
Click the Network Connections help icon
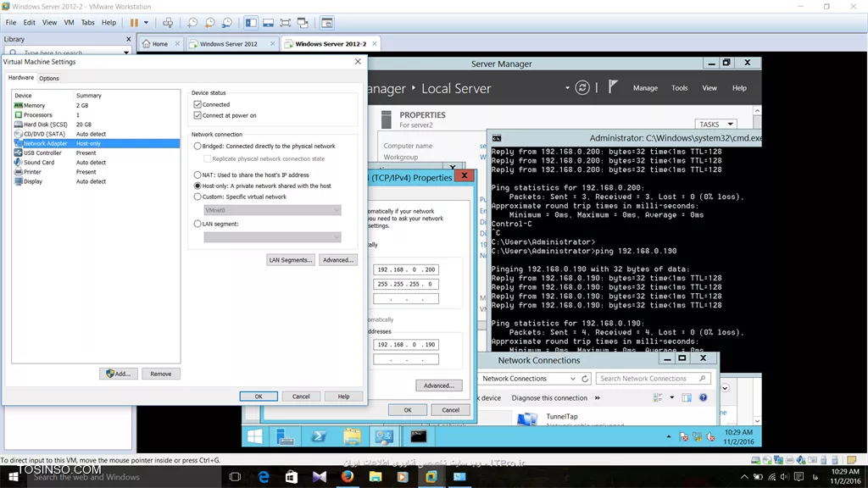703,397
